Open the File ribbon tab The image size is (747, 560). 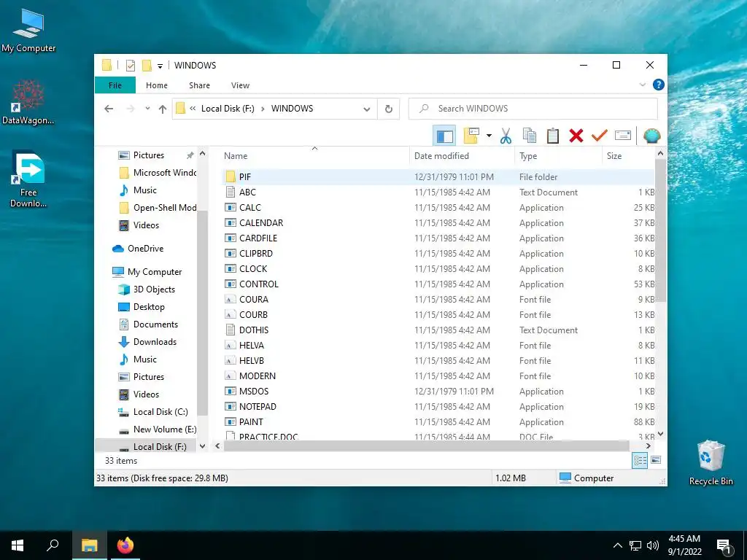pyautogui.click(x=115, y=85)
